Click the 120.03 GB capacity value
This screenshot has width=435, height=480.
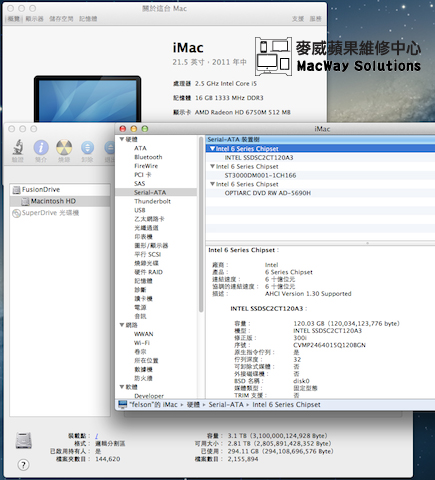(x=346, y=323)
